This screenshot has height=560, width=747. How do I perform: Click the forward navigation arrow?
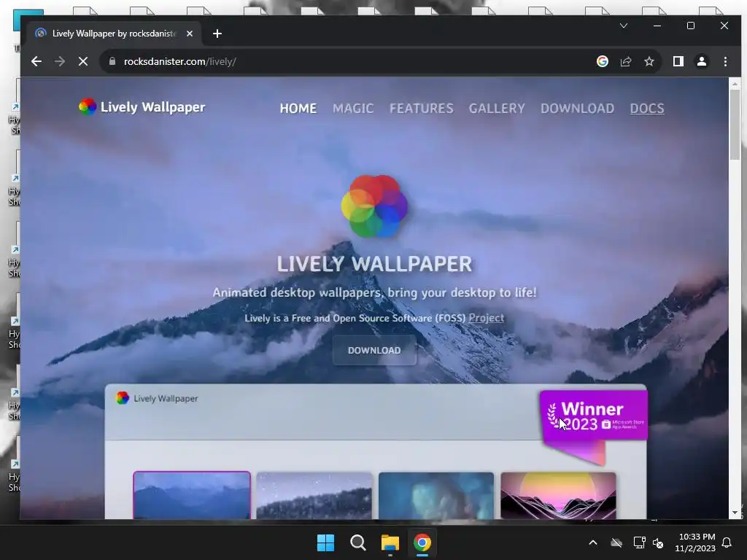(x=60, y=61)
